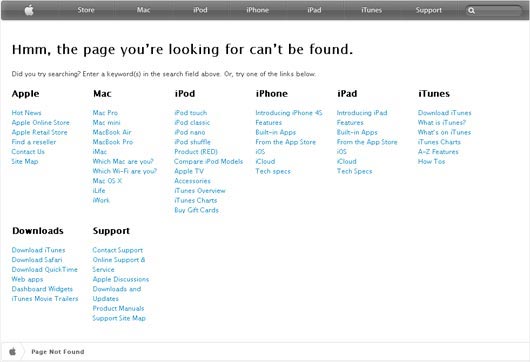Click Download iTunes under the iTunes heading
The image size is (530, 362).
click(x=444, y=113)
